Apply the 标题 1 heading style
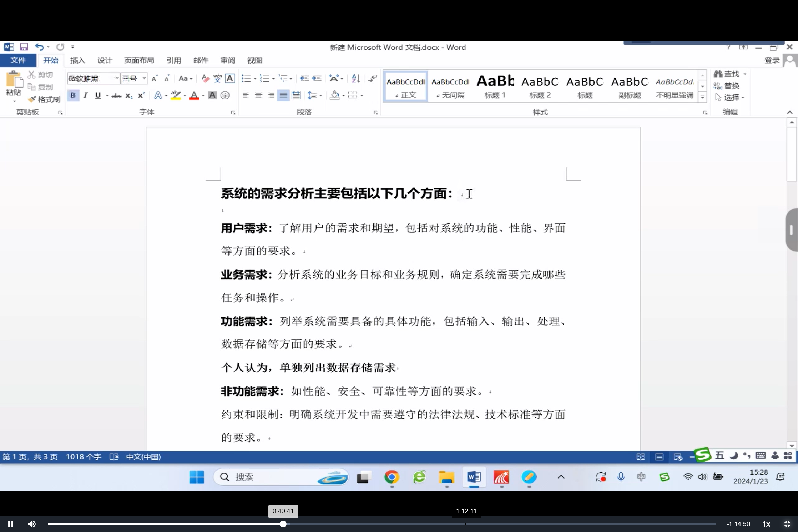Screen dimensions: 798x532 (495, 86)
